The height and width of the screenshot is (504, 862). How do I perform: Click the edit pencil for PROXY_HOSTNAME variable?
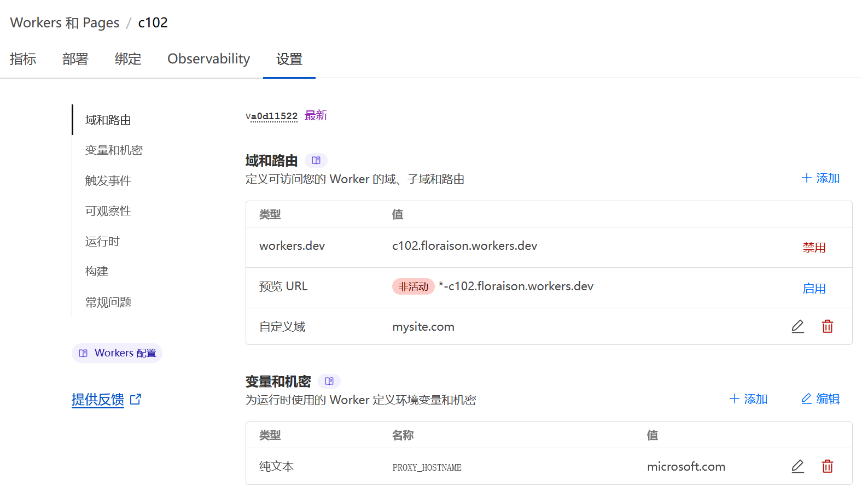click(x=797, y=466)
